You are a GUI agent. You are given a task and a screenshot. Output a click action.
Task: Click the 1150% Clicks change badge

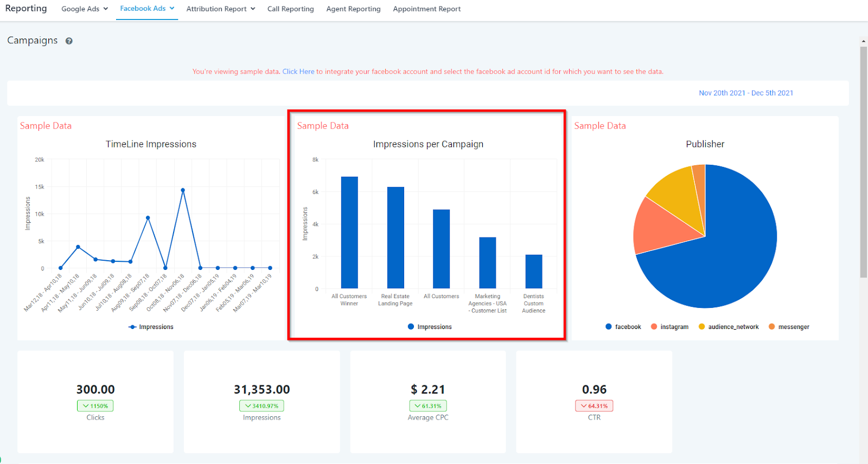95,405
